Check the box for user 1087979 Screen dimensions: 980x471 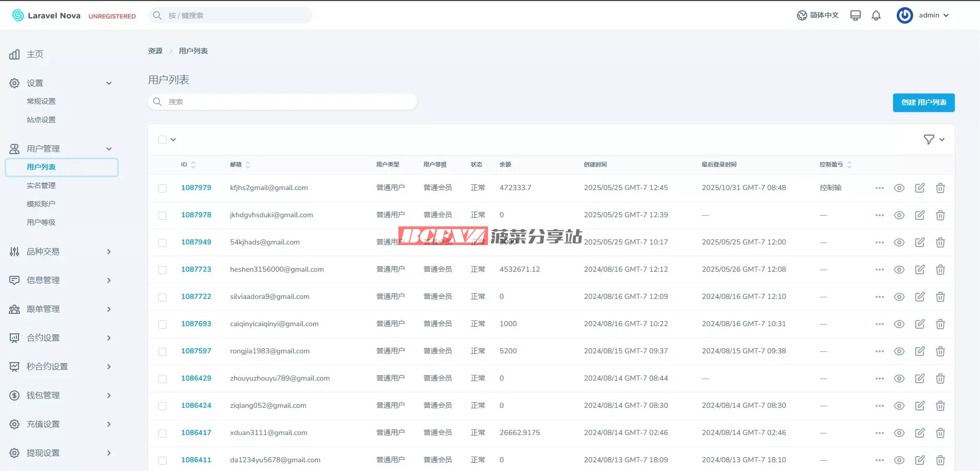pyautogui.click(x=162, y=189)
